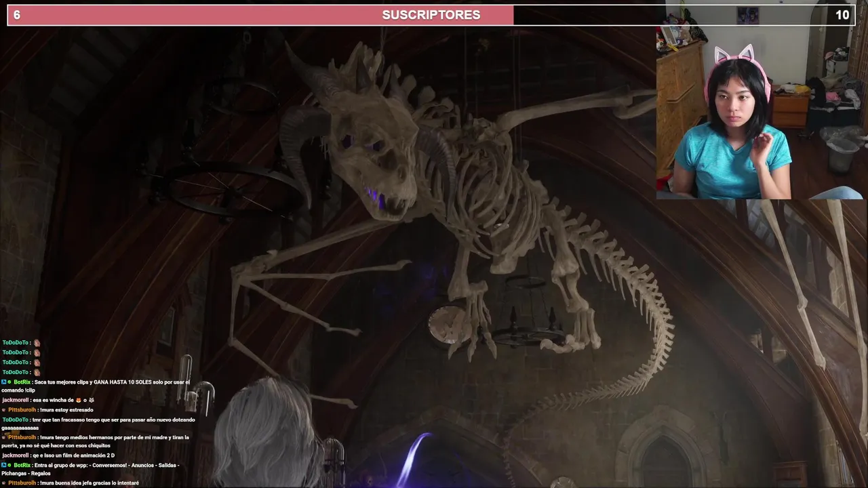The width and height of the screenshot is (868, 488).
Task: Click the current subscriber count 6
Action: pyautogui.click(x=17, y=15)
